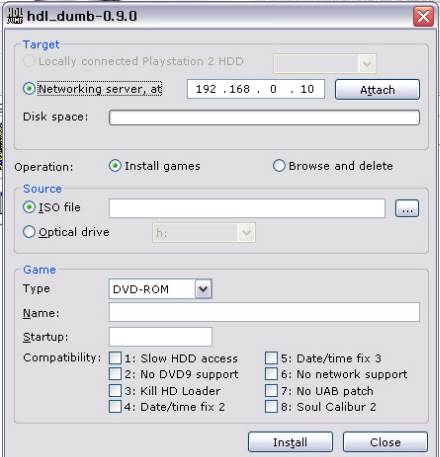Click the Attach button
This screenshot has height=457, width=440.
[377, 89]
